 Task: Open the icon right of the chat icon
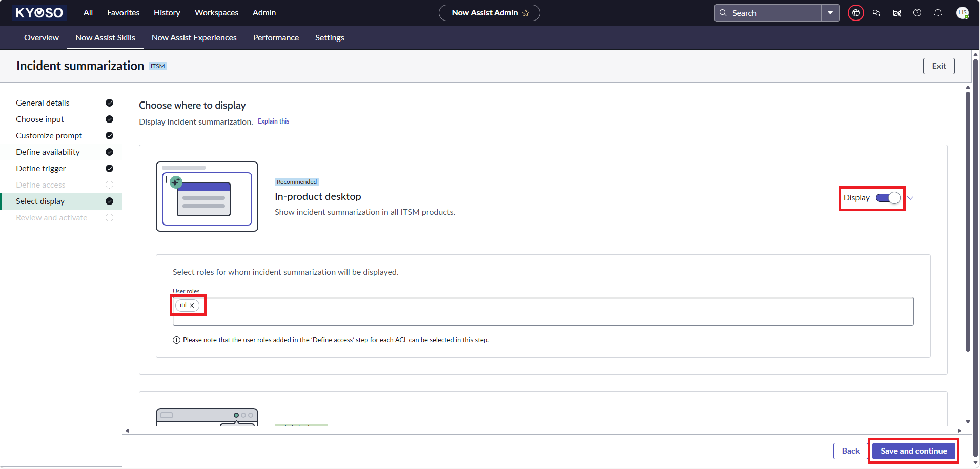[x=897, y=13]
